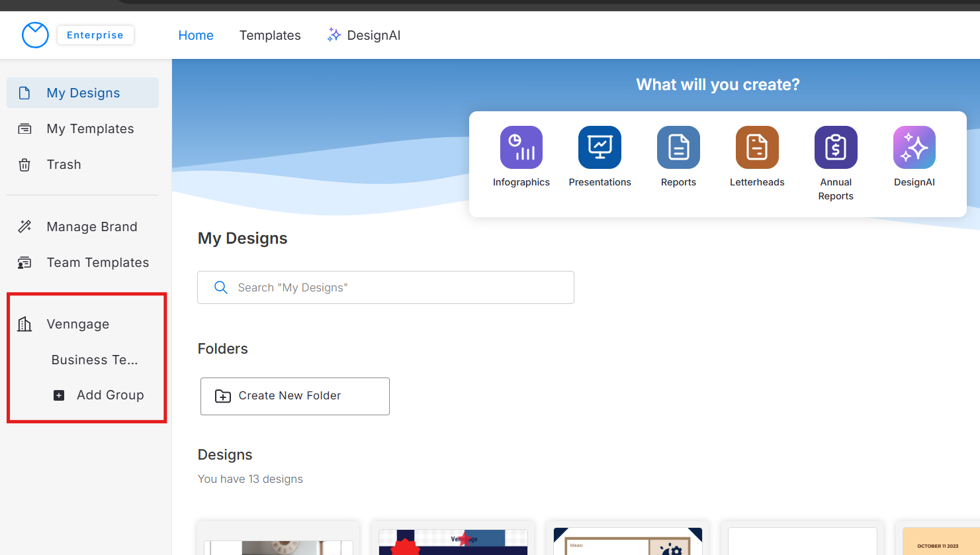The width and height of the screenshot is (980, 555).
Task: Open the Venngage organization building icon
Action: point(24,324)
